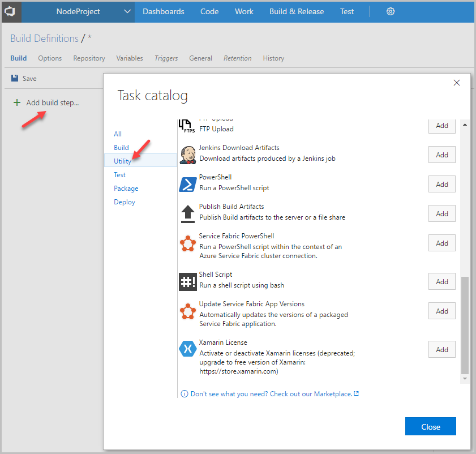
Task: Add the Publish Build Artifacts task
Action: tap(442, 214)
